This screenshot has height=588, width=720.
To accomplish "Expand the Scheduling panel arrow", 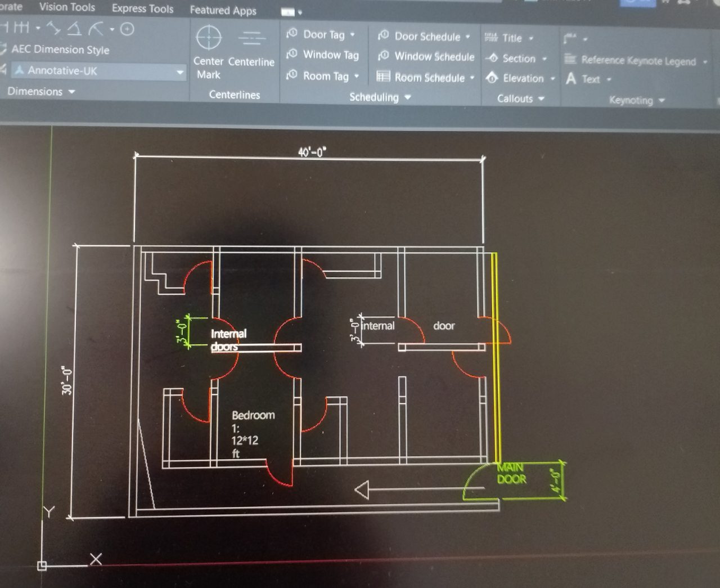I will click(408, 97).
